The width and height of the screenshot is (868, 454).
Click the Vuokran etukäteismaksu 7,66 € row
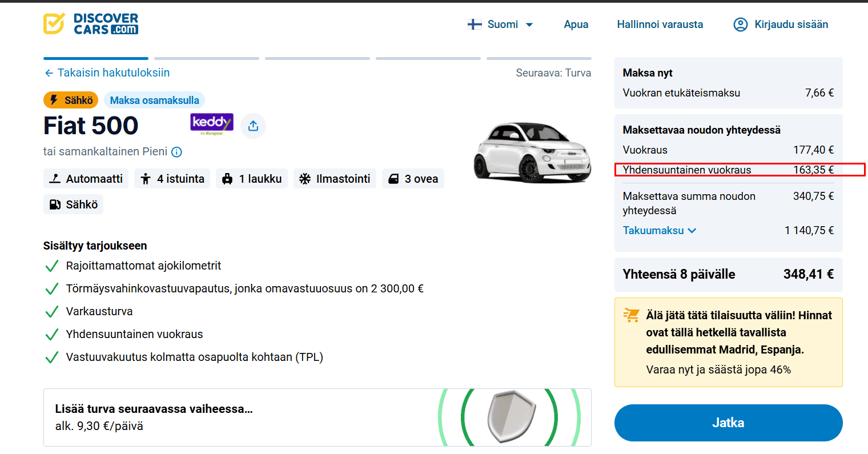click(x=728, y=93)
